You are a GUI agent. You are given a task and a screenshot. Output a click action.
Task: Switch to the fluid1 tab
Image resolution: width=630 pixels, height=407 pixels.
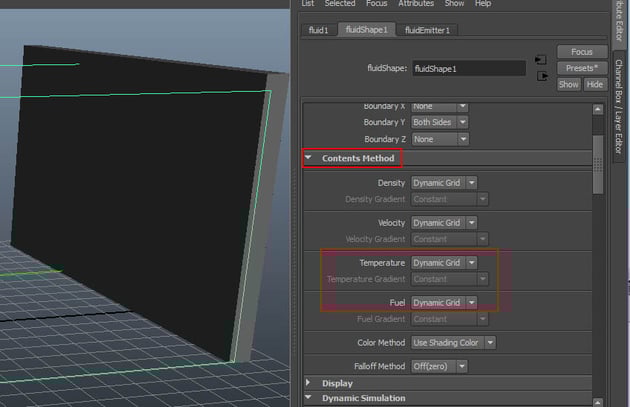(319, 30)
